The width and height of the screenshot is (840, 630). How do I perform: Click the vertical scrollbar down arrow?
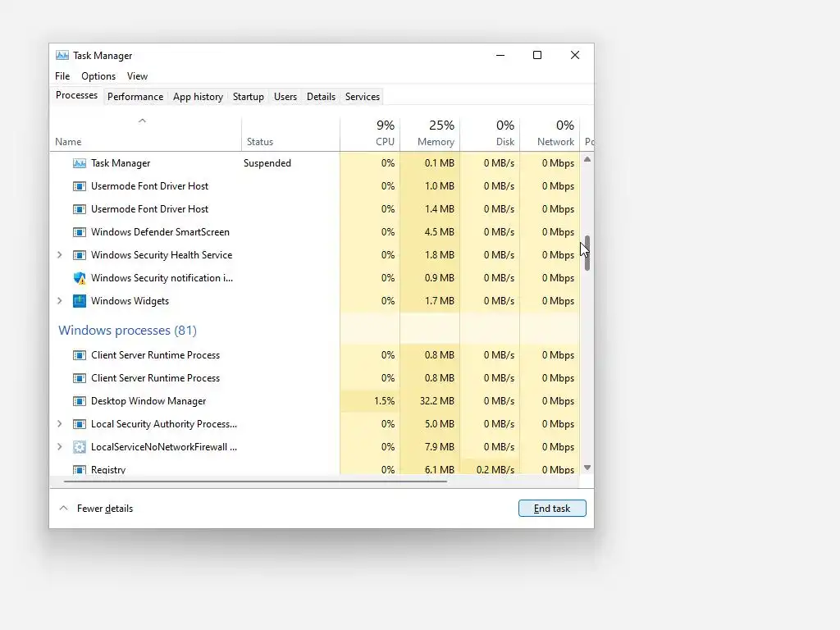point(587,468)
